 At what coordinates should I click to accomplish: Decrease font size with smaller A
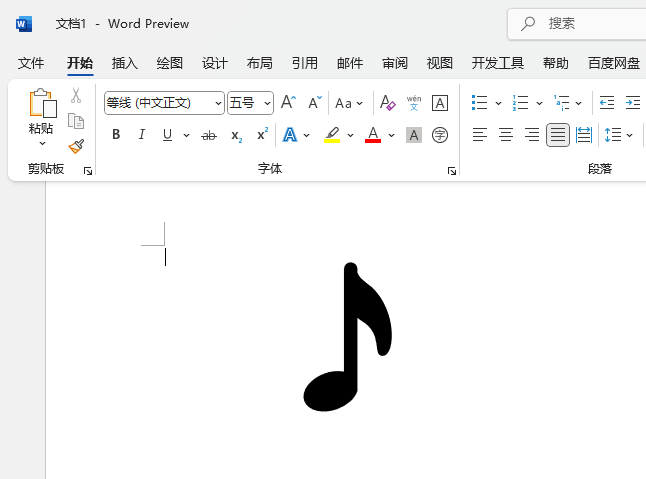tap(315, 102)
